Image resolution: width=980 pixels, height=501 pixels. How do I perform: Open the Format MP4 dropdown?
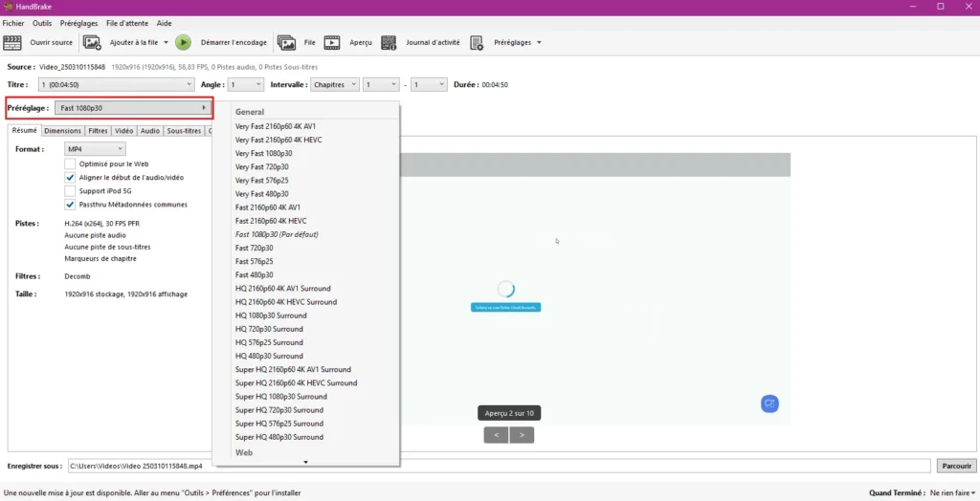pyautogui.click(x=95, y=149)
